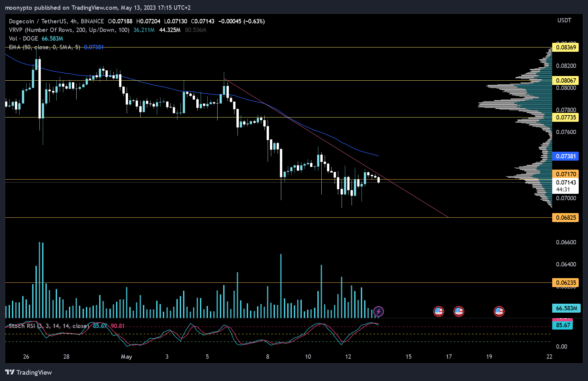The width and height of the screenshot is (588, 381).
Task: Click the moonypto published header text
Action: point(98,7)
